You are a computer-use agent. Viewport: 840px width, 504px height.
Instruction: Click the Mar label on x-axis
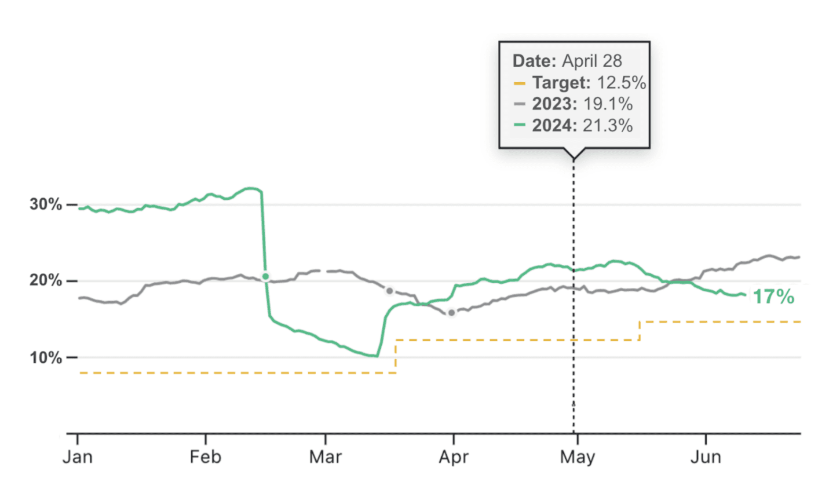pyautogui.click(x=325, y=457)
